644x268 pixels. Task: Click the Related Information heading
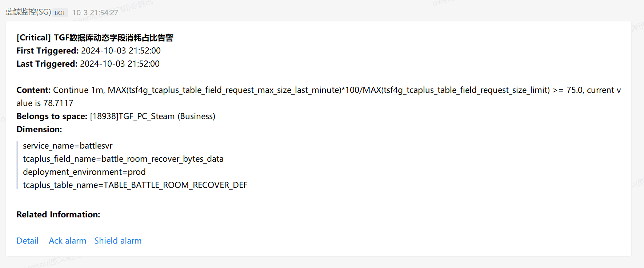coord(58,214)
